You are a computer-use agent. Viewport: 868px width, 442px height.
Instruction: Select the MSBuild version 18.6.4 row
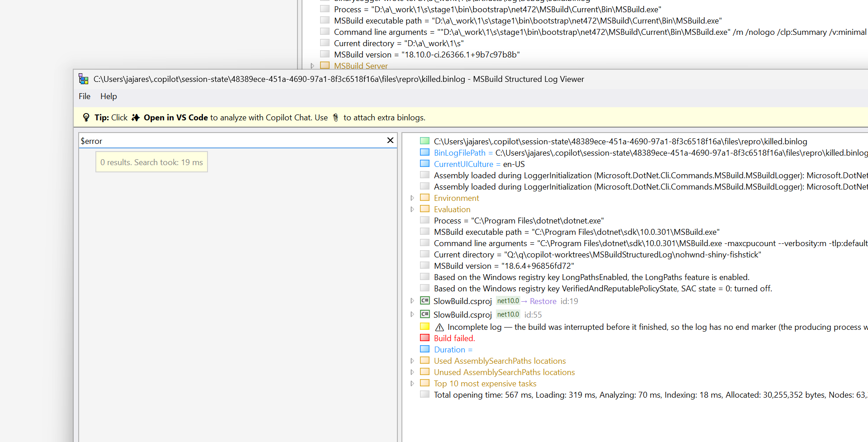tap(504, 266)
